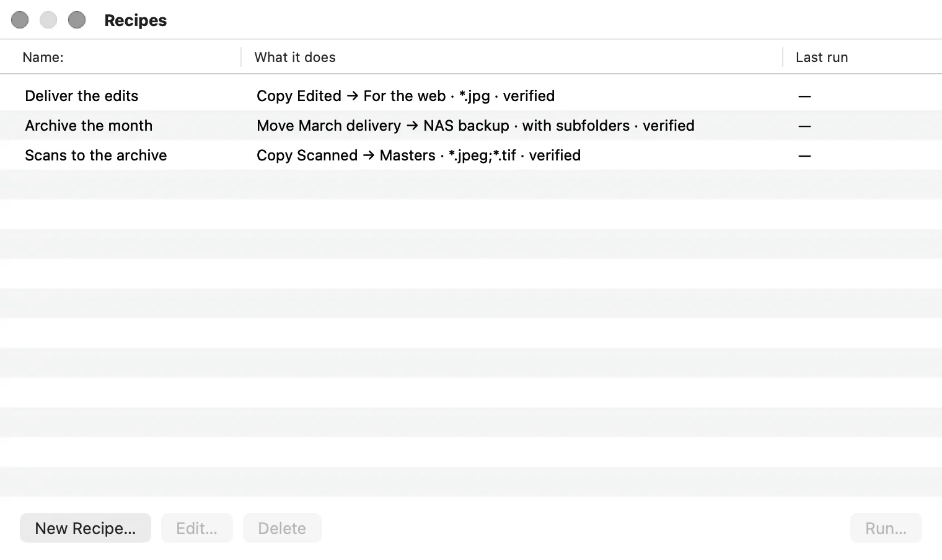Click the Run… button
The width and height of the screenshot is (942, 560).
[886, 528]
